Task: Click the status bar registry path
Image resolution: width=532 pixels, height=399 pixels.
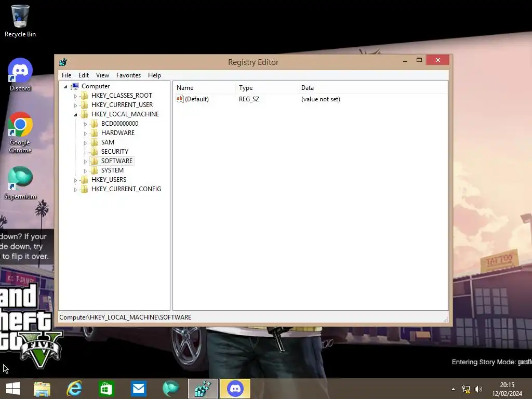Action: [x=125, y=317]
